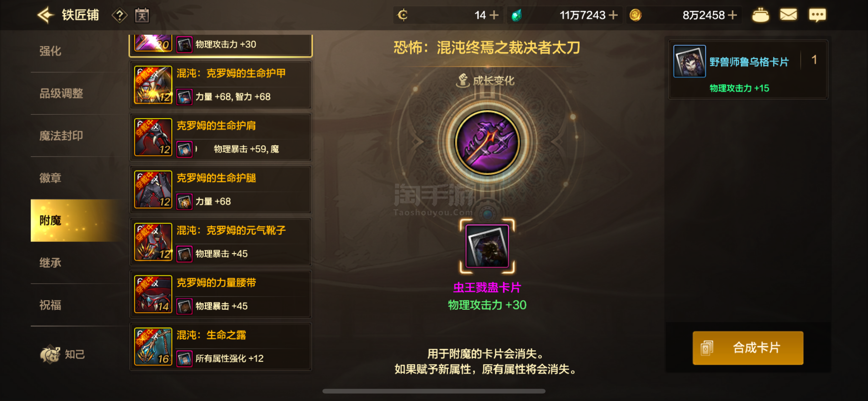
Task: Open the mail envelope icon
Action: coord(788,15)
